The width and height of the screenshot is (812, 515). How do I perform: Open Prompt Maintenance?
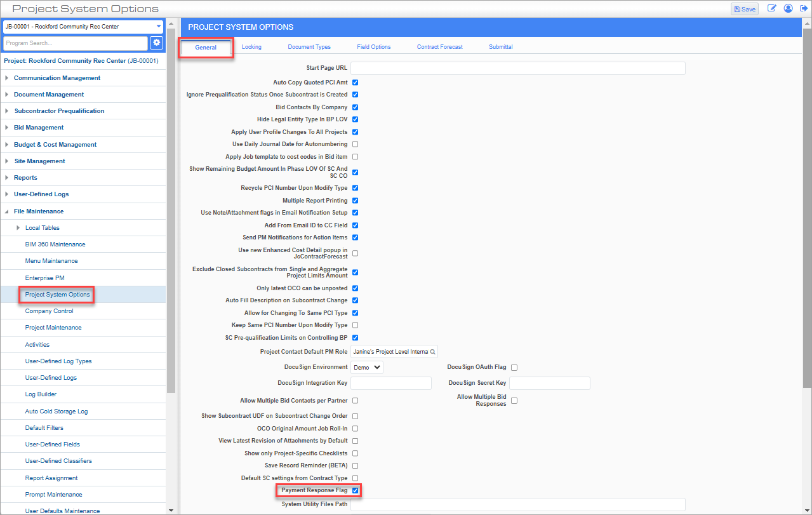tap(54, 495)
